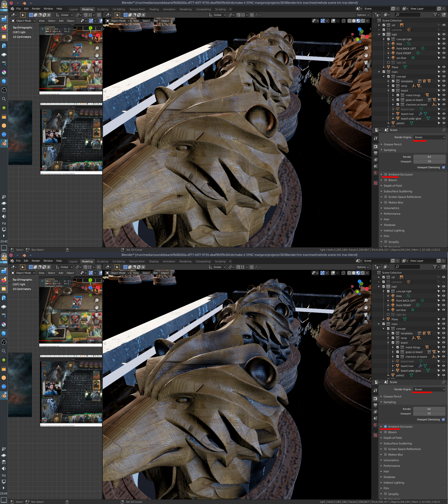Open Render menu in upper Blender window
Viewport: 448px width, 504px height.
pyautogui.click(x=36, y=9)
